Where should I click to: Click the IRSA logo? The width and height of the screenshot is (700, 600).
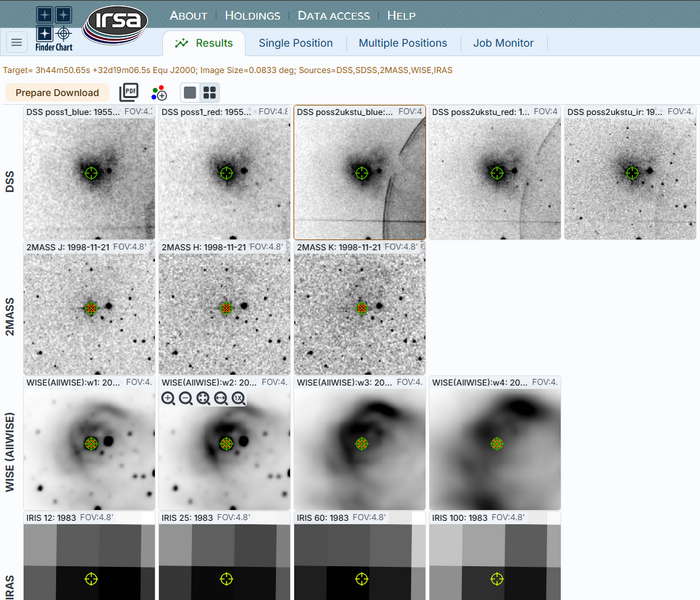[115, 25]
